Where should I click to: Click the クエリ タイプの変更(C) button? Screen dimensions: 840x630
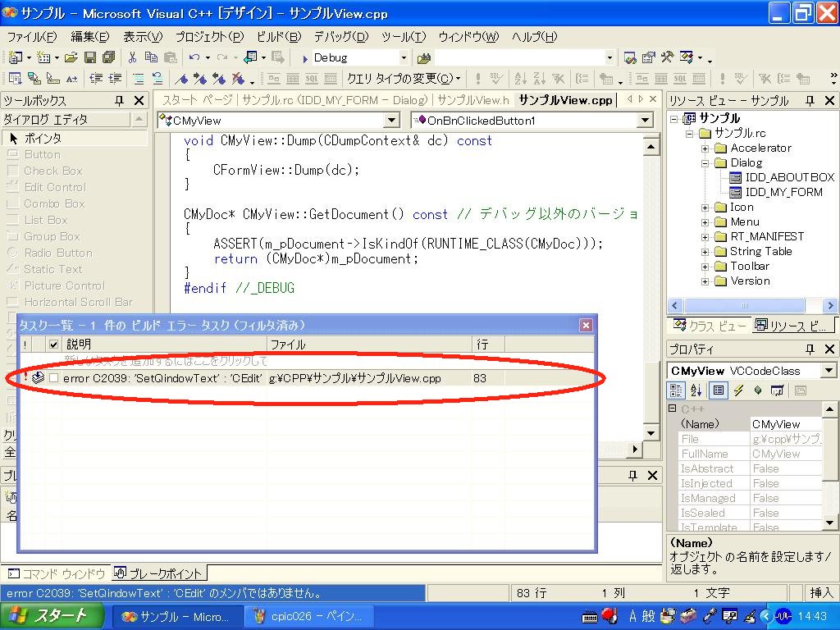click(404, 79)
